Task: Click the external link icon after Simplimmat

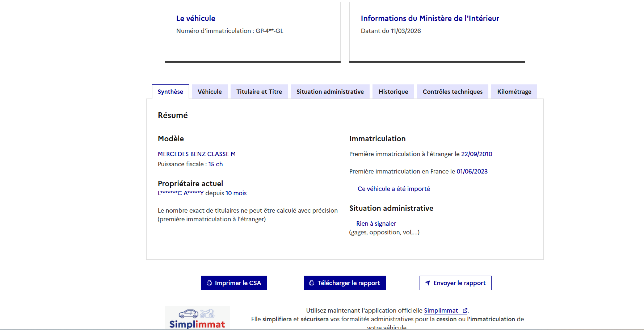Action: click(465, 310)
